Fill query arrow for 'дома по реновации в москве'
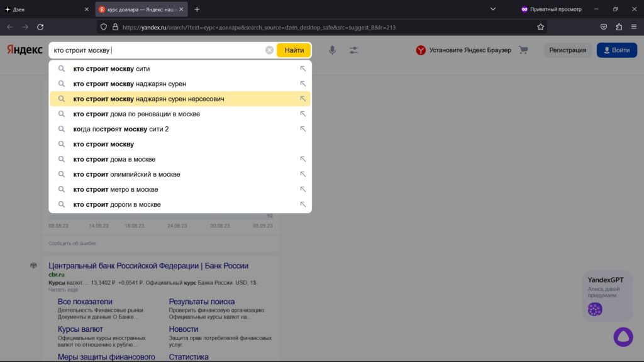 click(x=303, y=114)
